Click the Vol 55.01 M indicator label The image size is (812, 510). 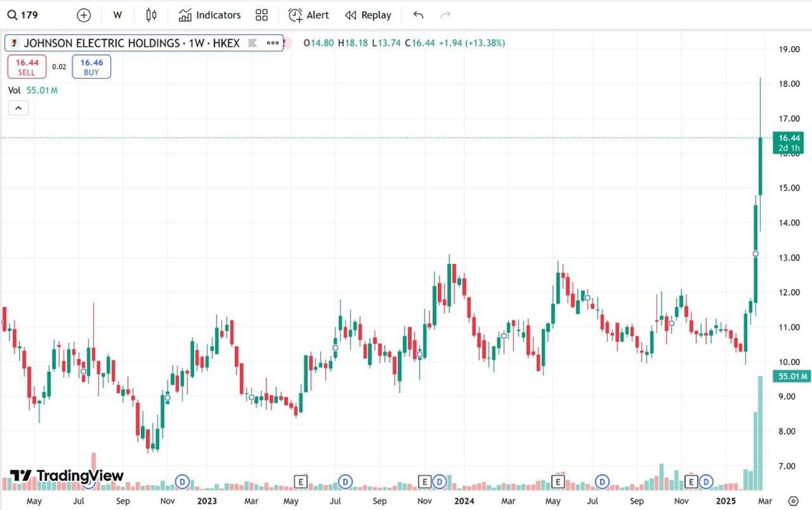coord(33,90)
